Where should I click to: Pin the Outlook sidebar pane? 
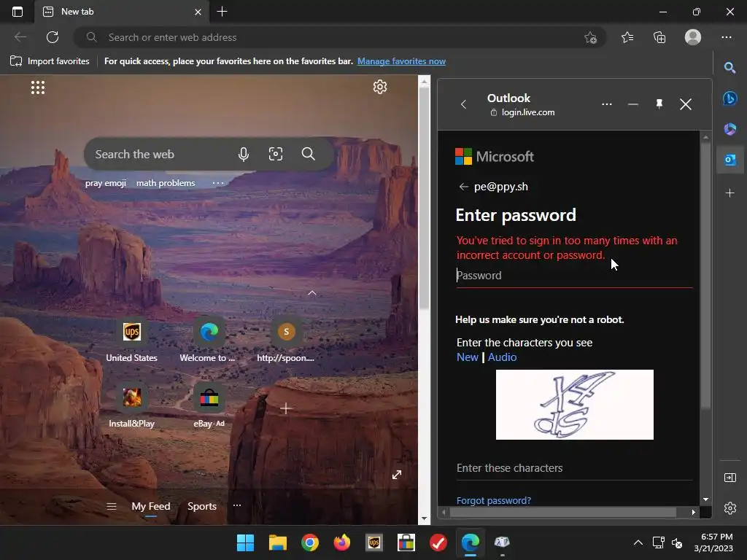659,104
